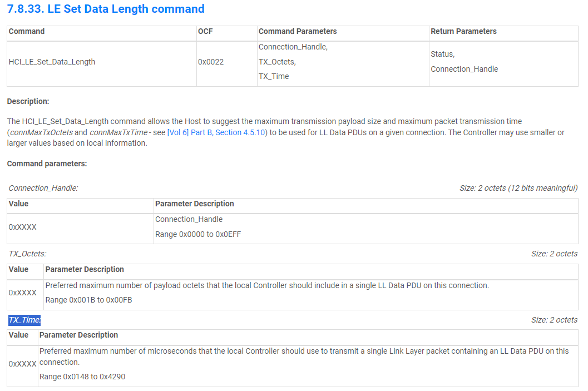The width and height of the screenshot is (588, 391).
Task: Click the 7.8.33 LE Set Data Length heading
Action: 106,9
